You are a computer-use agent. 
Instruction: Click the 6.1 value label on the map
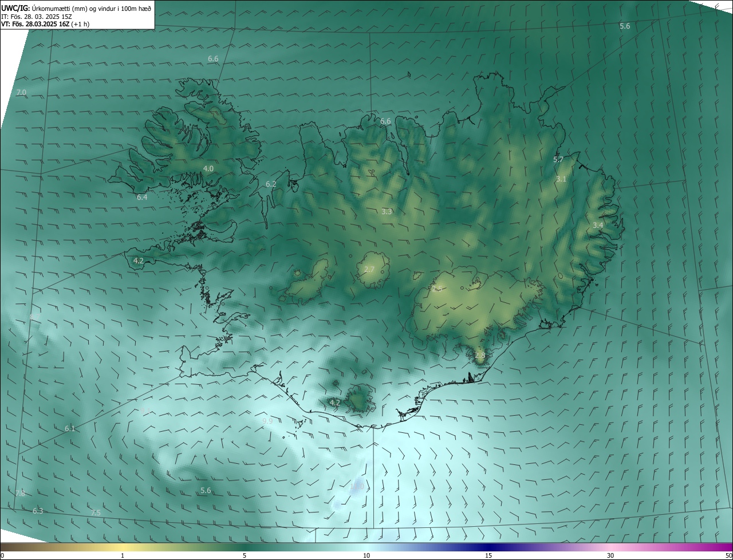point(70,428)
